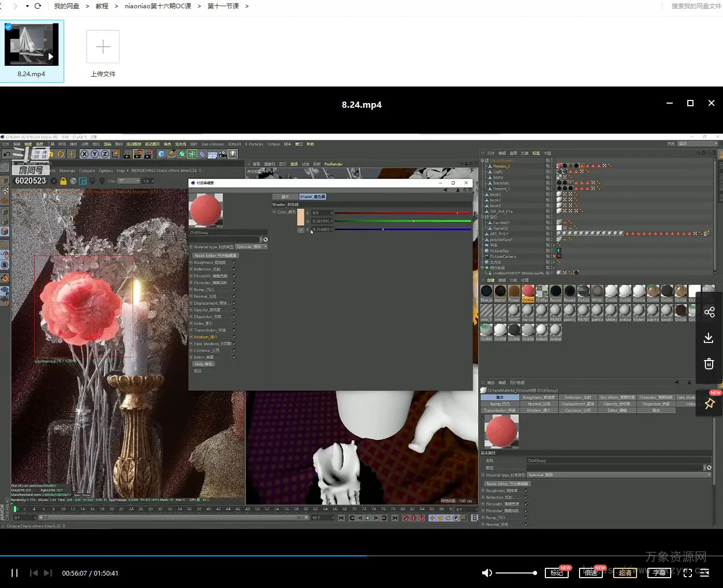
Task: Jump back to the previous video
Action: 34,573
